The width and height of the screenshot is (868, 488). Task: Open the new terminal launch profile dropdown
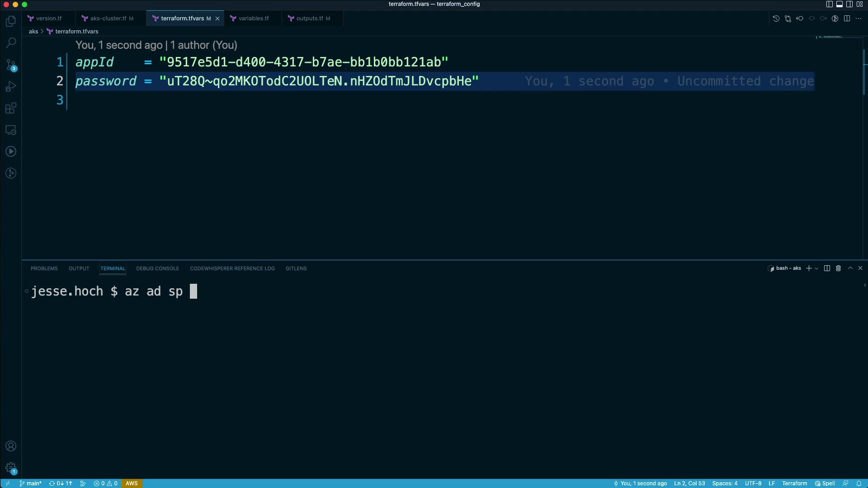click(x=816, y=268)
